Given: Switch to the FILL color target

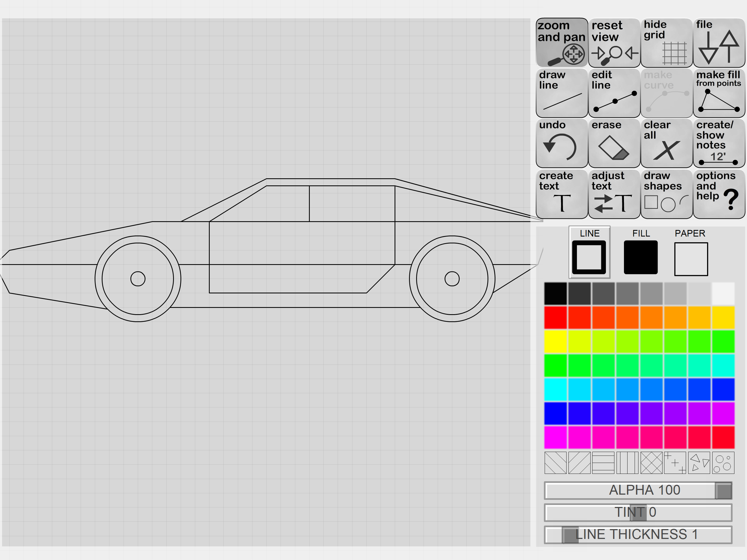Looking at the screenshot, I should [640, 257].
